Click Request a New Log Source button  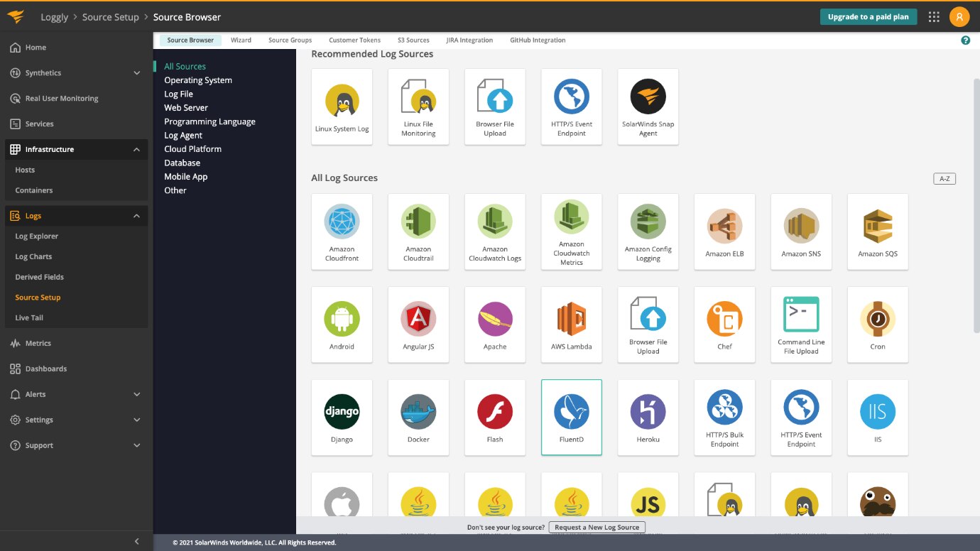click(x=597, y=527)
